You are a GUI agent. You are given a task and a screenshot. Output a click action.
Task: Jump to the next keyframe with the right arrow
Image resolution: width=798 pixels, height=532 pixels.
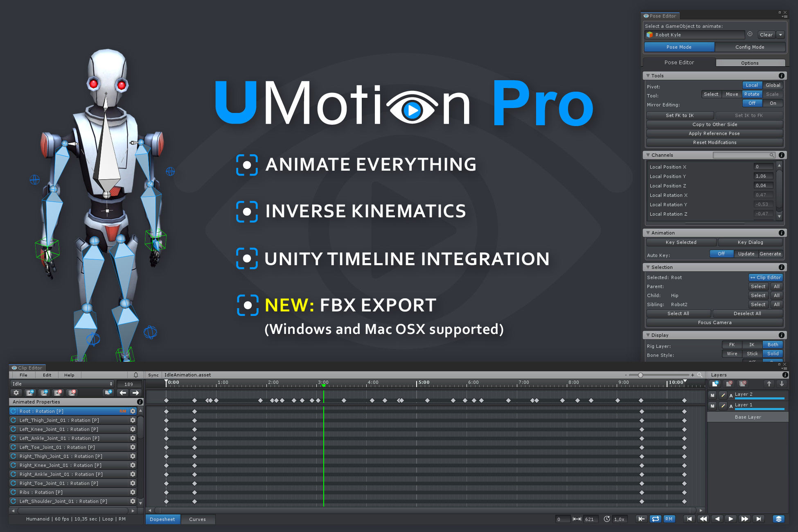click(136, 393)
